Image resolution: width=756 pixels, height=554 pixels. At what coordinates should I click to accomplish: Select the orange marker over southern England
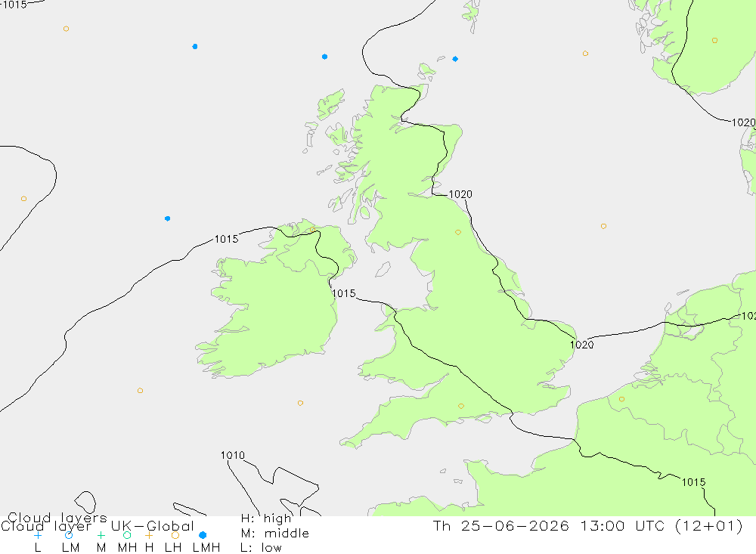pyautogui.click(x=461, y=407)
